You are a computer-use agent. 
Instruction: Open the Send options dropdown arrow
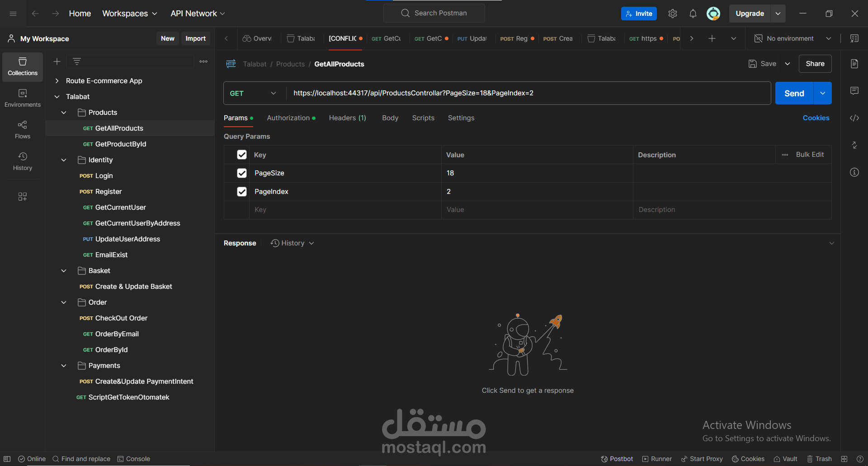pos(823,93)
